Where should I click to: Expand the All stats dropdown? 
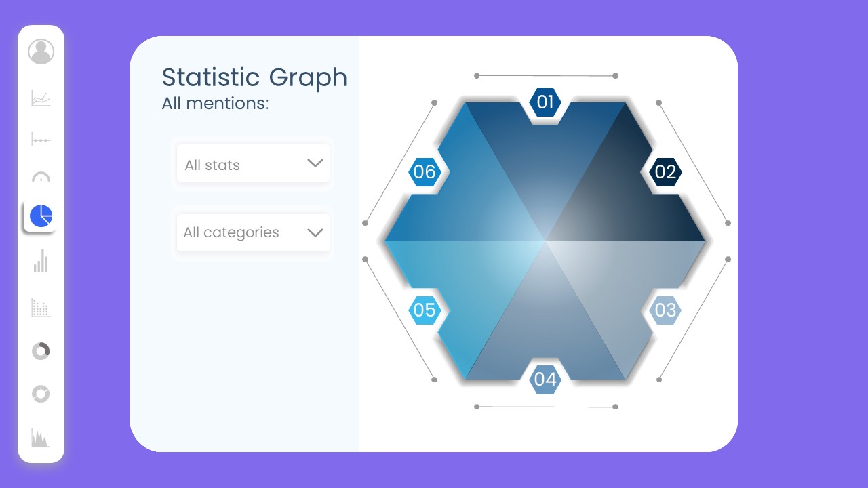point(253,163)
